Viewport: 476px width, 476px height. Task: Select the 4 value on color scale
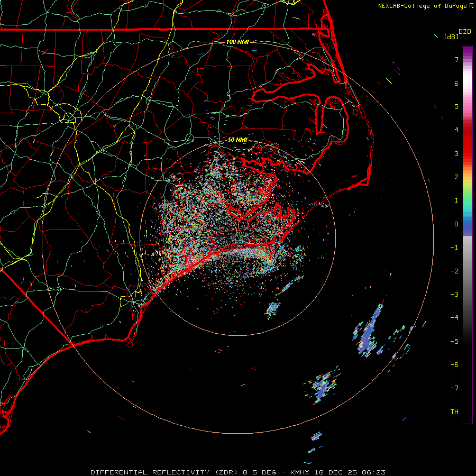click(456, 130)
